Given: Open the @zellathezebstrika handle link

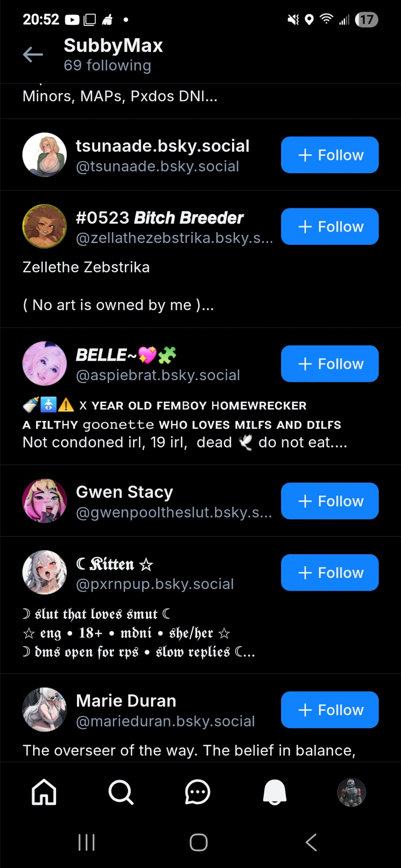Looking at the screenshot, I should click(x=174, y=238).
